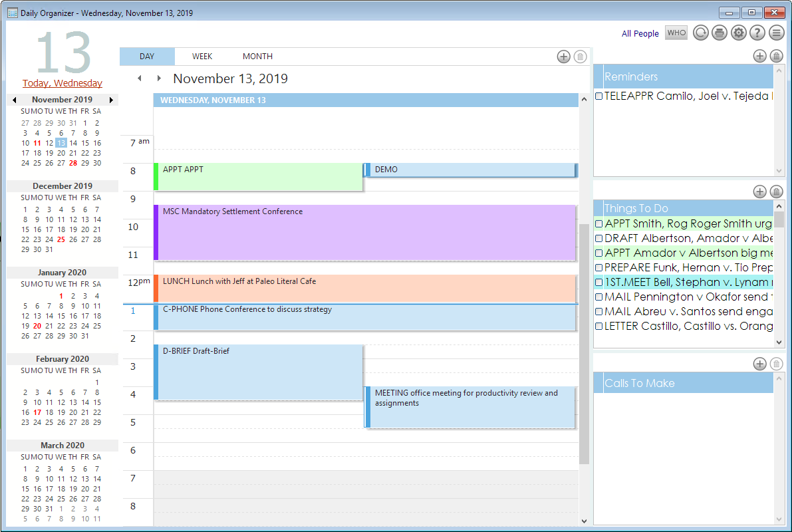Switch to the MONTH tab
The height and width of the screenshot is (532, 792).
pyautogui.click(x=257, y=57)
